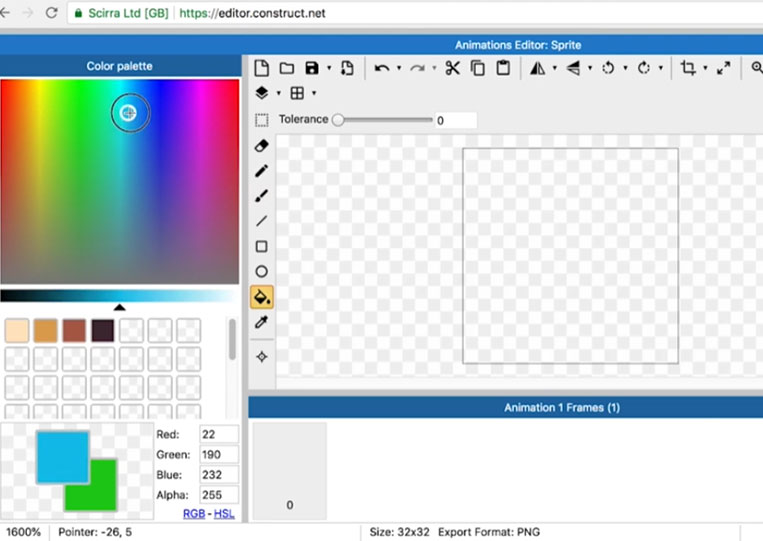Viewport: 763px width, 541px height.
Task: Click the Tolerance slider handle
Action: click(x=338, y=120)
